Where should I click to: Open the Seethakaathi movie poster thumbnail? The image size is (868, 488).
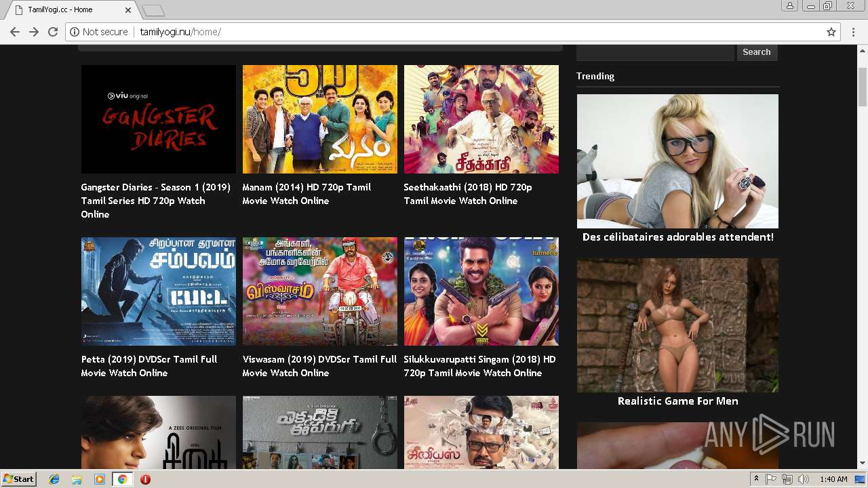(x=481, y=119)
